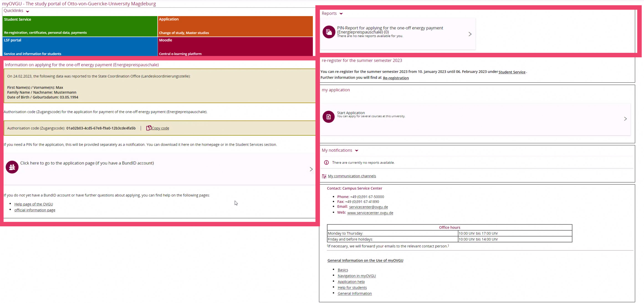Open the official information page link

pyautogui.click(x=35, y=210)
